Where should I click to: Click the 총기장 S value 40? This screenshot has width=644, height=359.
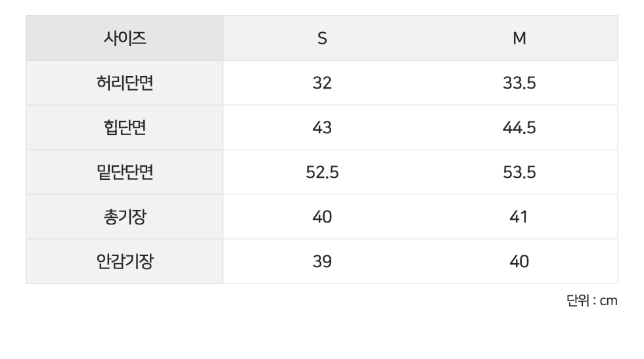click(322, 217)
